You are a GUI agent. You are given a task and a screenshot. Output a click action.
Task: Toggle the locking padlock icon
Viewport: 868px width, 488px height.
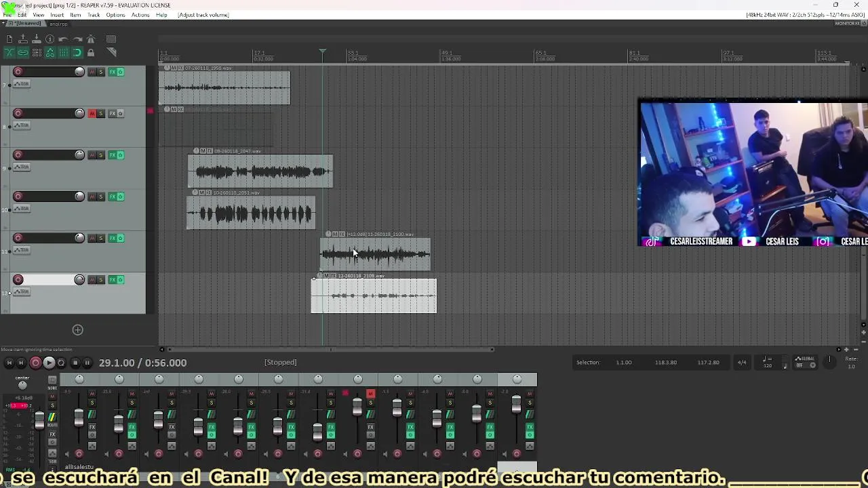91,52
